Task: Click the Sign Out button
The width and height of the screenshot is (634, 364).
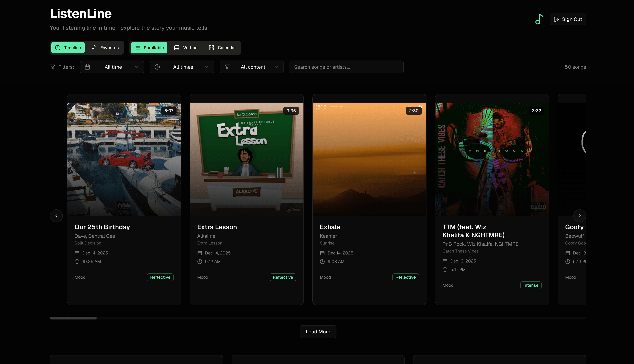Action: (568, 19)
